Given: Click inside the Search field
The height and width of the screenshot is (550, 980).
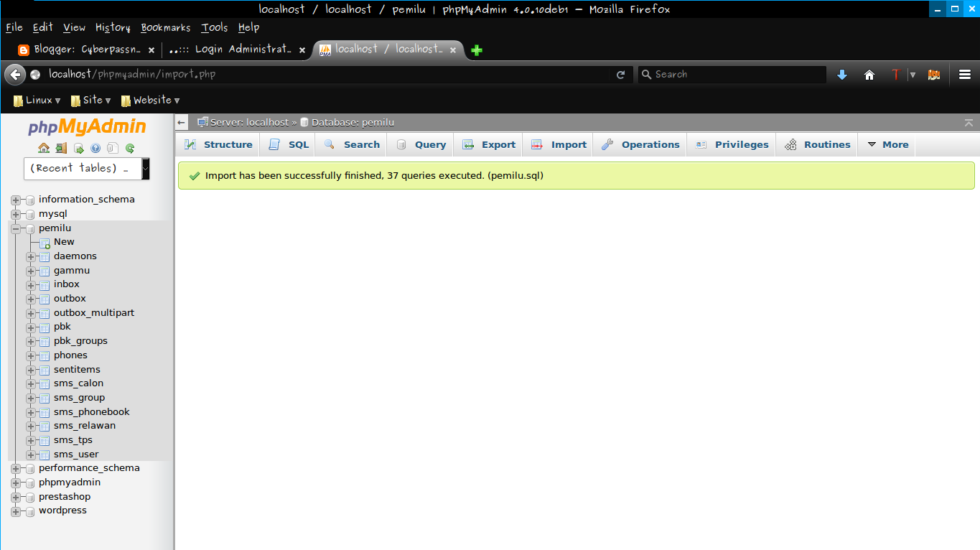Looking at the screenshot, I should click(x=731, y=74).
